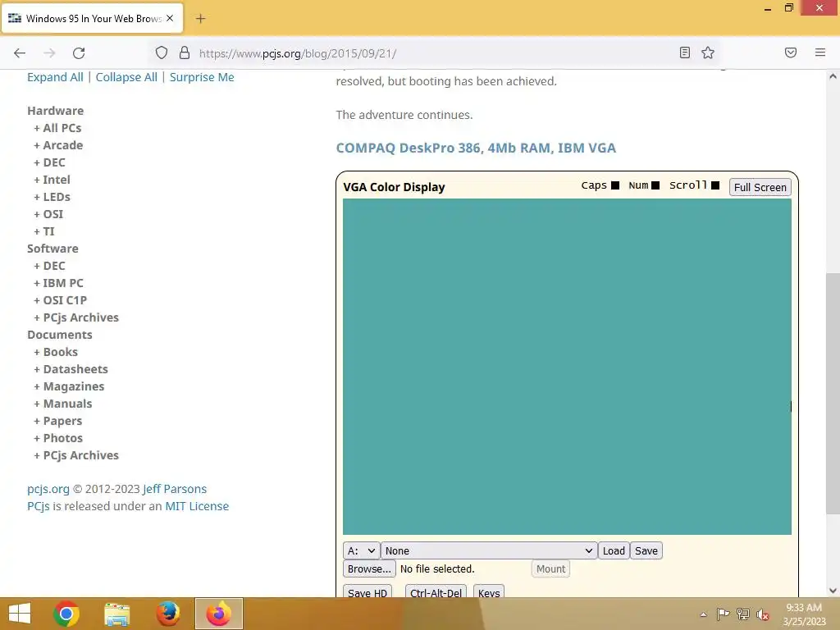Open the tracking protection shield icon
The height and width of the screenshot is (630, 840).
pos(162,52)
